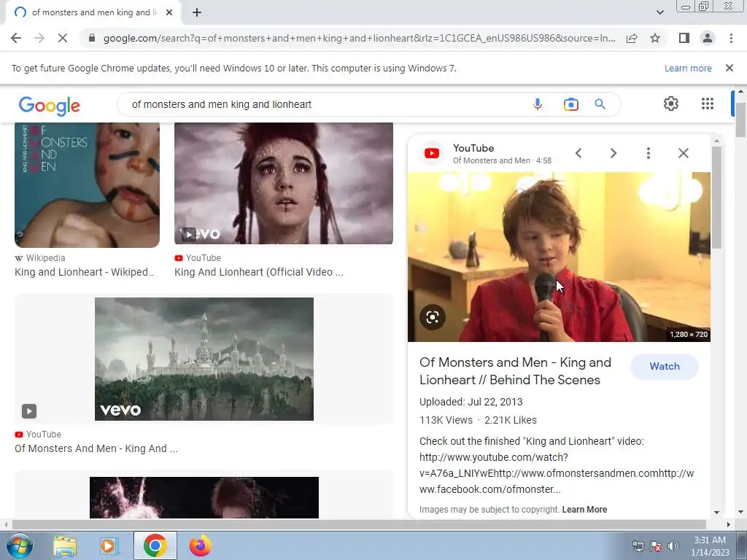
Task: Click inside the Google search box
Action: coord(324,104)
